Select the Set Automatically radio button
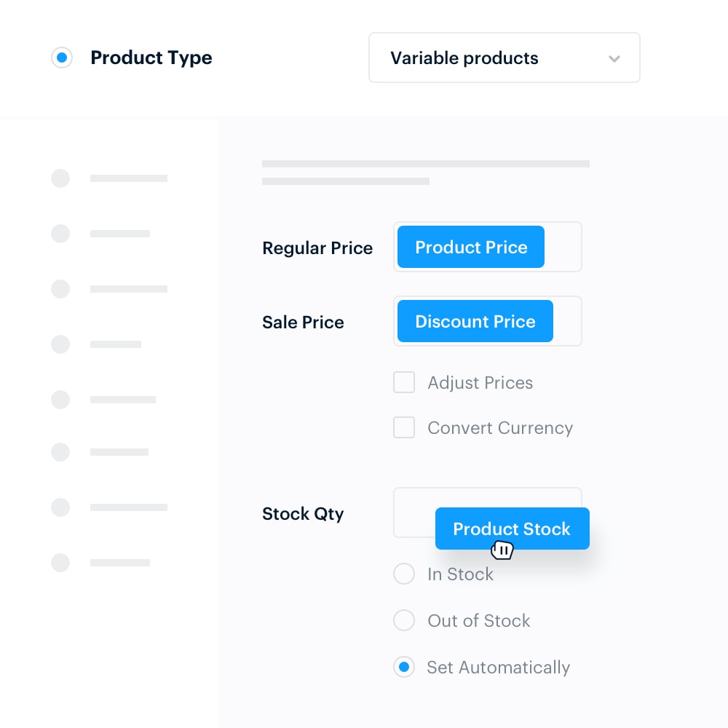This screenshot has width=728, height=728. pos(404,667)
